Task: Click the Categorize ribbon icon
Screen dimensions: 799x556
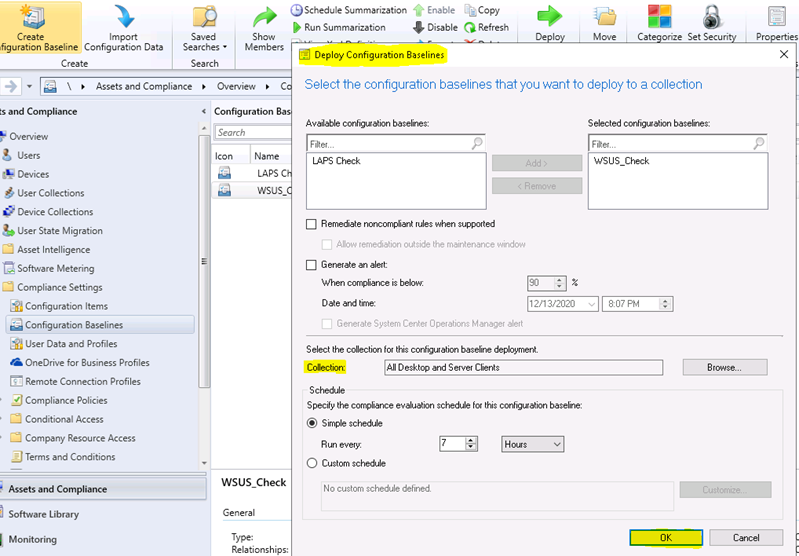Action: click(x=659, y=16)
